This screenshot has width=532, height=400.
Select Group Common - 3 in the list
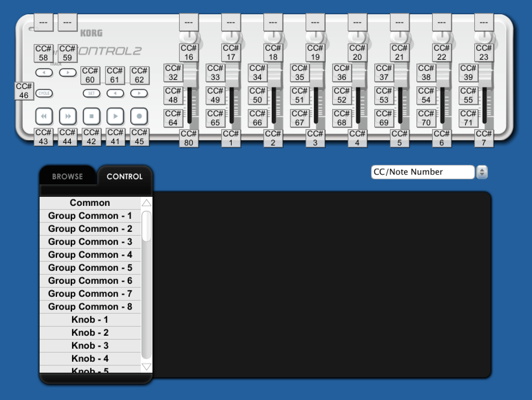[90, 242]
